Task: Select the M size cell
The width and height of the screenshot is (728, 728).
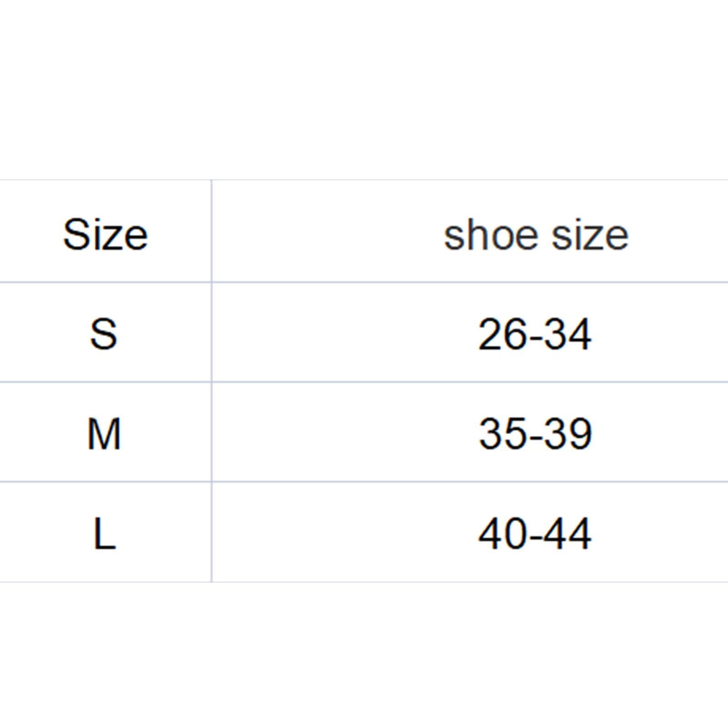Action: coord(104,434)
